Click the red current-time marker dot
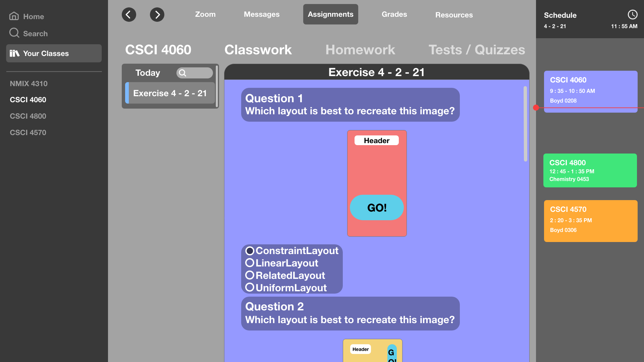Screen dimensions: 644x362 pos(536,108)
